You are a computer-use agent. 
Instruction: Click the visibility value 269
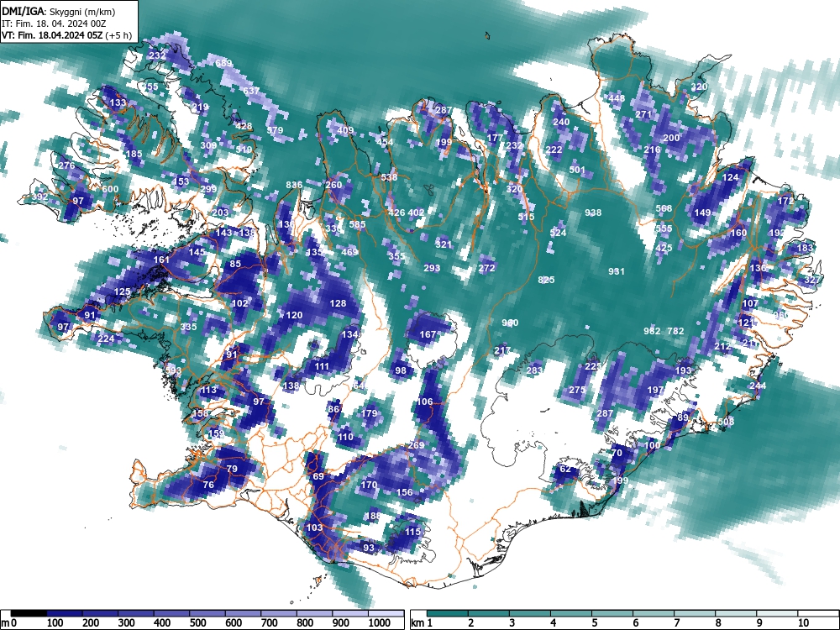coord(417,445)
